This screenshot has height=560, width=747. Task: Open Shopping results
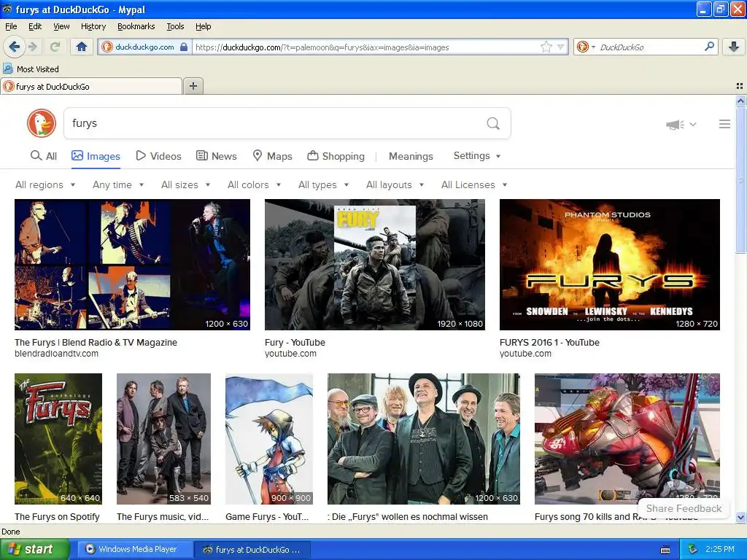click(336, 156)
